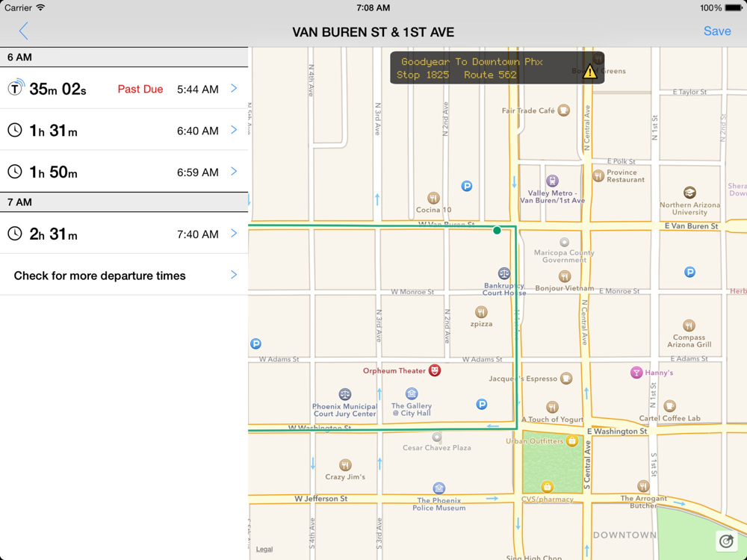Select the green bus stop marker
This screenshot has height=560, width=747.
click(497, 231)
